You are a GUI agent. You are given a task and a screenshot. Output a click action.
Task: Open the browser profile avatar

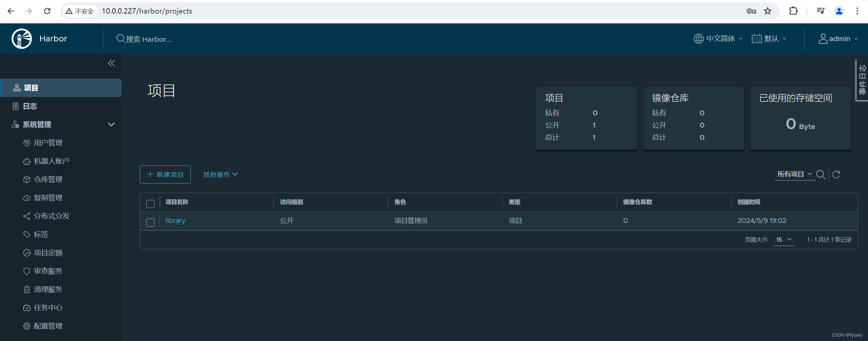coord(839,11)
